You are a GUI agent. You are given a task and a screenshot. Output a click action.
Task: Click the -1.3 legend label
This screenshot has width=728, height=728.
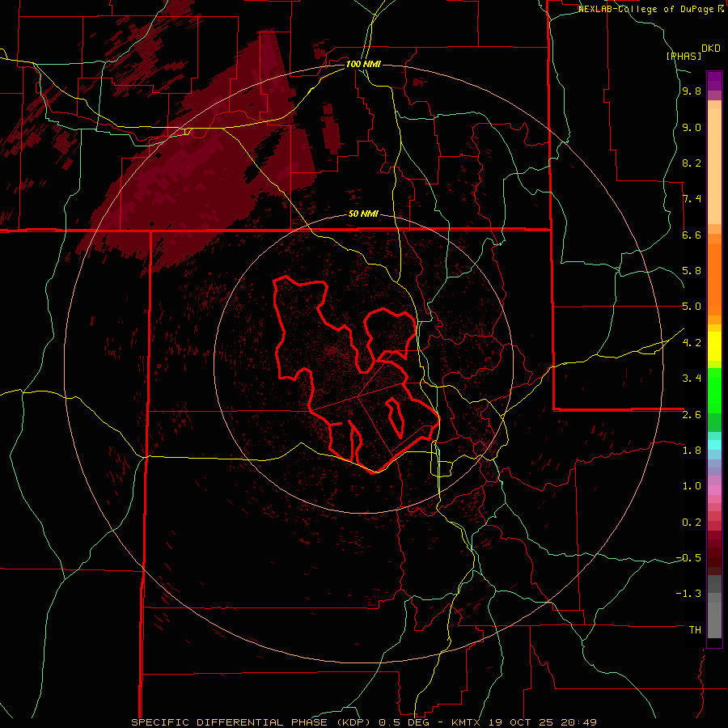(x=688, y=594)
